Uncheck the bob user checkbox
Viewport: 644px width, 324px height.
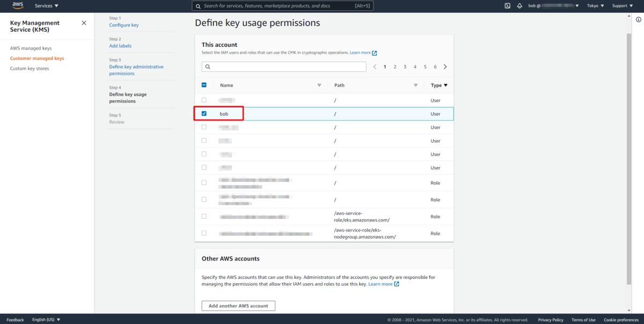204,113
